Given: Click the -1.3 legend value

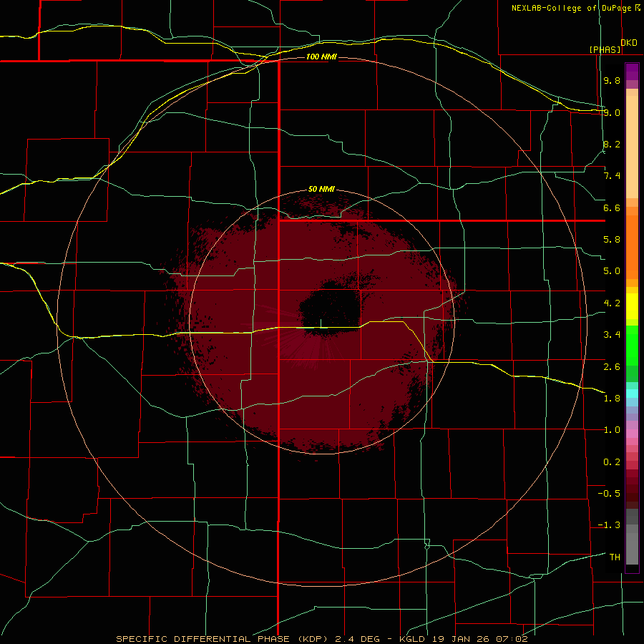Looking at the screenshot, I should pos(609,525).
